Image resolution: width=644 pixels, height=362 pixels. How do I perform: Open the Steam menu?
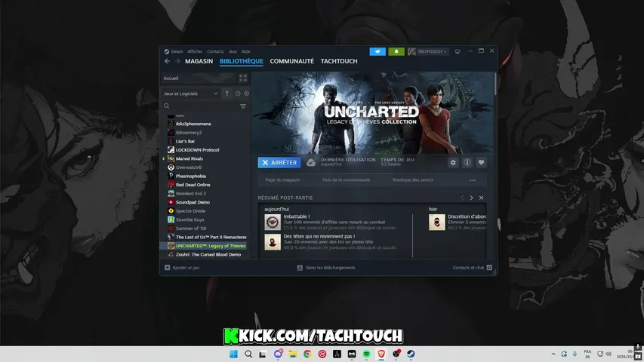[x=174, y=51]
